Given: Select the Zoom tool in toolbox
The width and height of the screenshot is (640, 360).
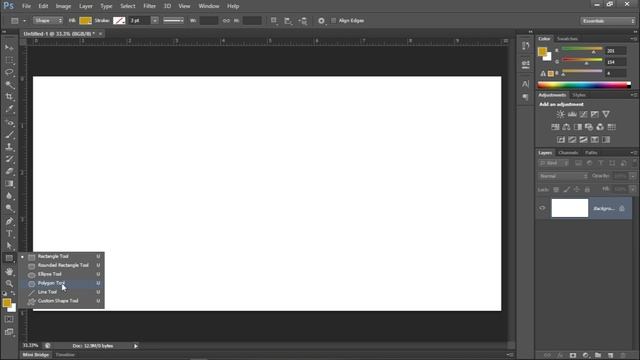Looking at the screenshot, I should [x=9, y=283].
